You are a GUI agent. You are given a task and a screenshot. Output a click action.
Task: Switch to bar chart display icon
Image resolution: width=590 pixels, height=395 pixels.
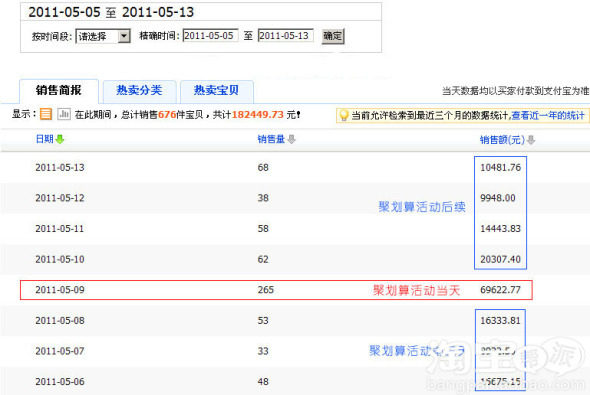coord(64,114)
